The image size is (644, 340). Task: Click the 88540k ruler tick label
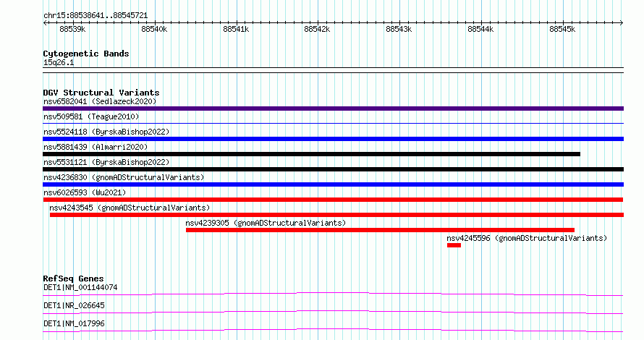coord(154,30)
